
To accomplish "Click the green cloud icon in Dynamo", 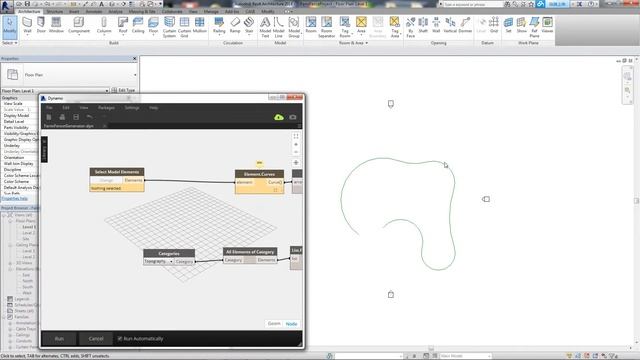I will pyautogui.click(x=279, y=118).
